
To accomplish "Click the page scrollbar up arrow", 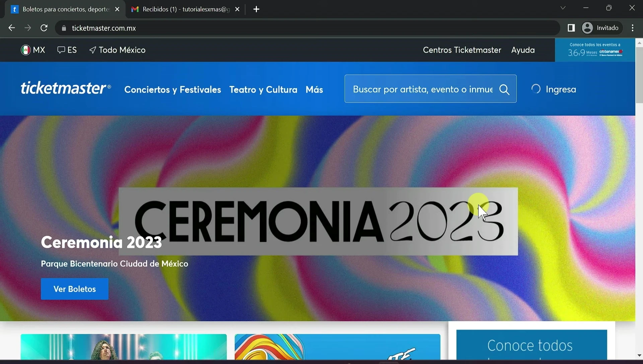I will [x=639, y=43].
